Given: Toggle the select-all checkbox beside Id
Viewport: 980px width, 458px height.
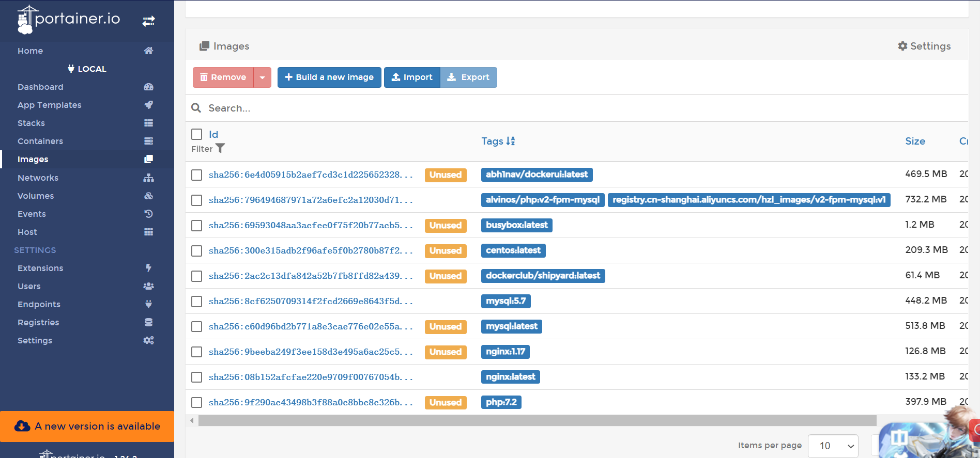Looking at the screenshot, I should pyautogui.click(x=196, y=134).
